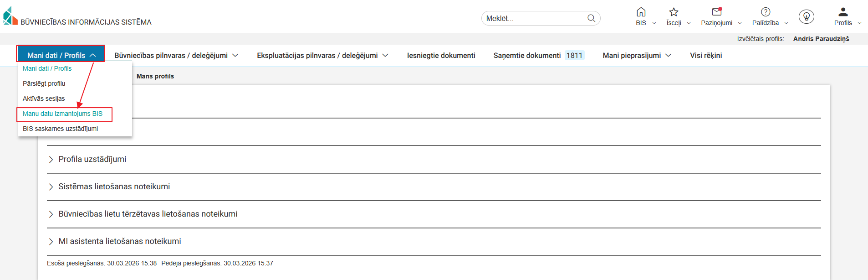Click the Palīdzība question mark icon
The width and height of the screenshot is (868, 280).
point(766,12)
